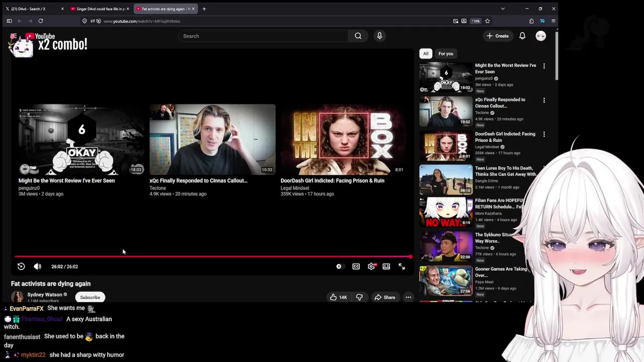Open sidebar title Filian Fans Are HOPEFUL
The height and width of the screenshot is (362, 644).
point(500,204)
